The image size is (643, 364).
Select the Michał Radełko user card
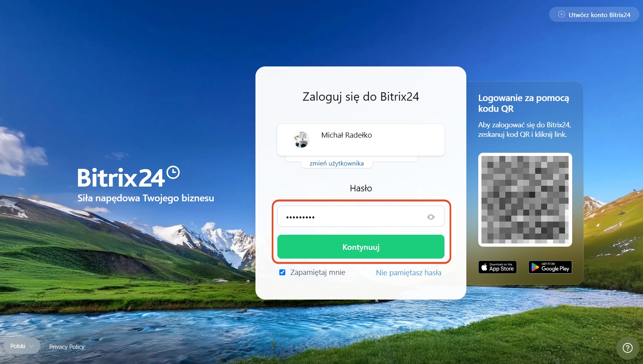coord(360,140)
